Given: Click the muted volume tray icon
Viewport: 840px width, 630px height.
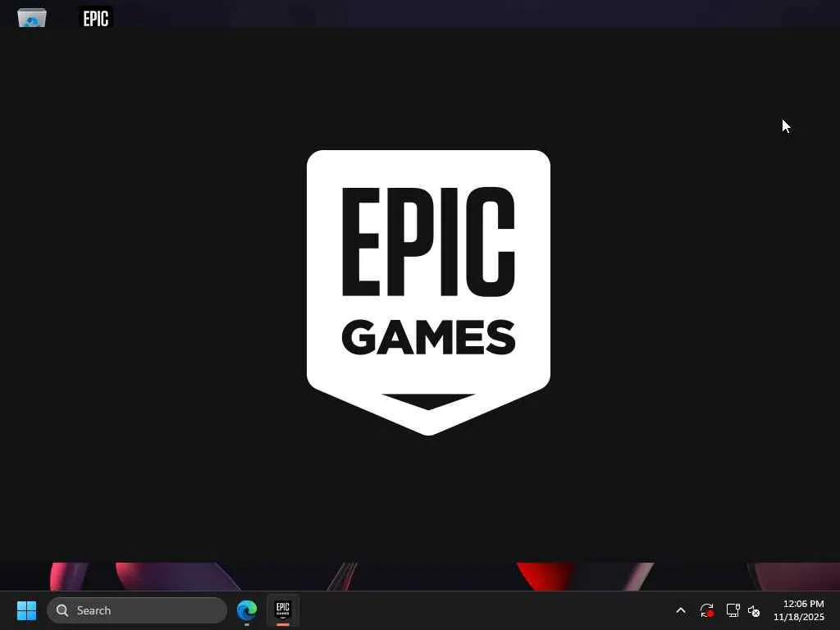Looking at the screenshot, I should (x=754, y=610).
